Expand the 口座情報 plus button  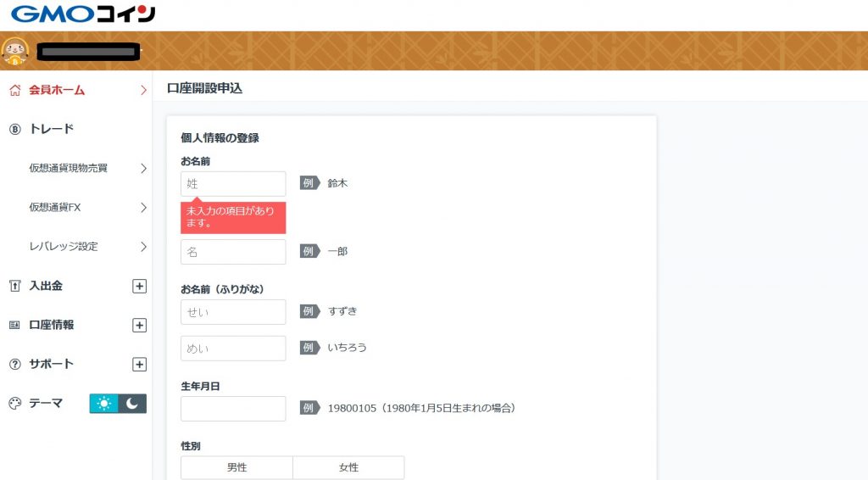(x=140, y=325)
